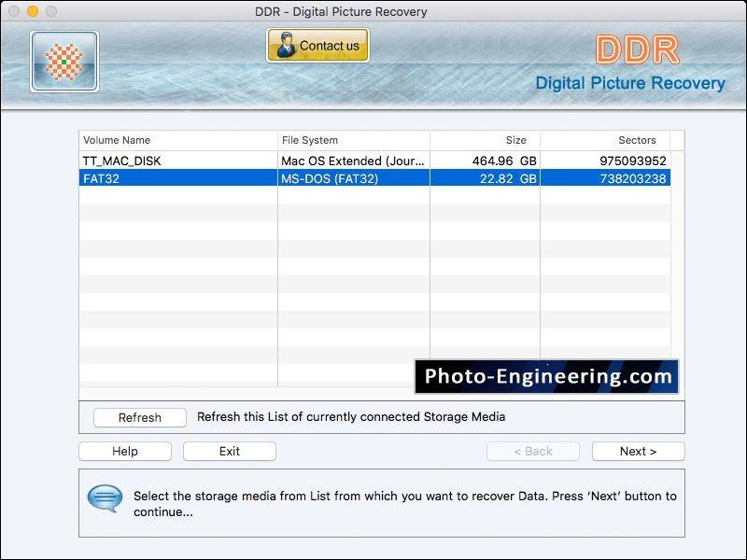Click the DDR checkered logo icon
The height and width of the screenshot is (560, 747).
click(63, 61)
